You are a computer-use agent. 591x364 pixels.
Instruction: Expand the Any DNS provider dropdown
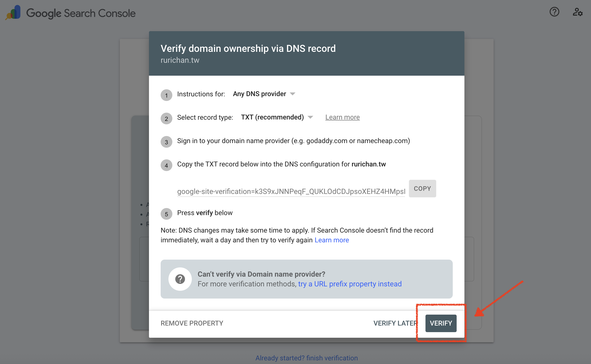259,94
